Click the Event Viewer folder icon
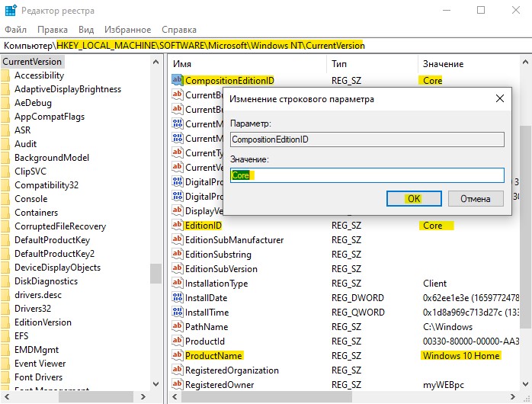The image size is (532, 404). [x=5, y=364]
